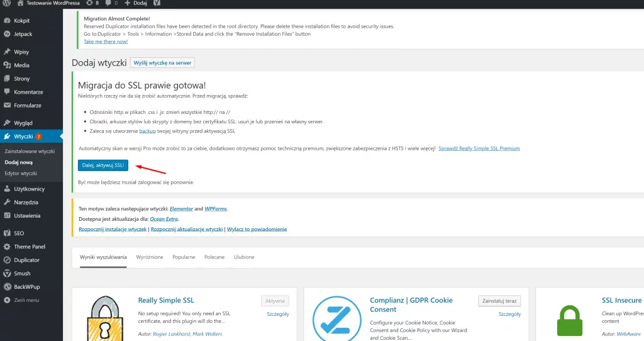Open Testowanie WordPressa site name in admin bar
Screen dimensions: 644x341
(x=53, y=3)
